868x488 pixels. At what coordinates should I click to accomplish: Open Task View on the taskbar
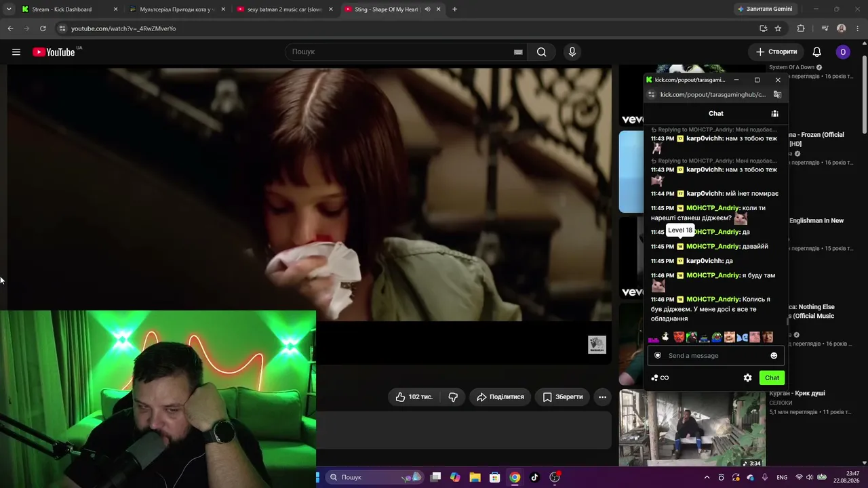pos(435,477)
